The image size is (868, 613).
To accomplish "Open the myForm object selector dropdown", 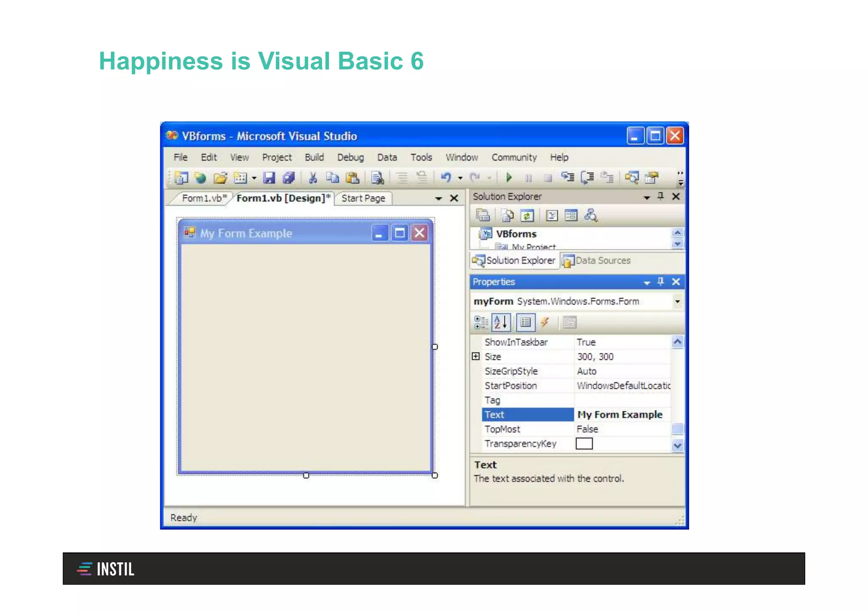I will (677, 302).
